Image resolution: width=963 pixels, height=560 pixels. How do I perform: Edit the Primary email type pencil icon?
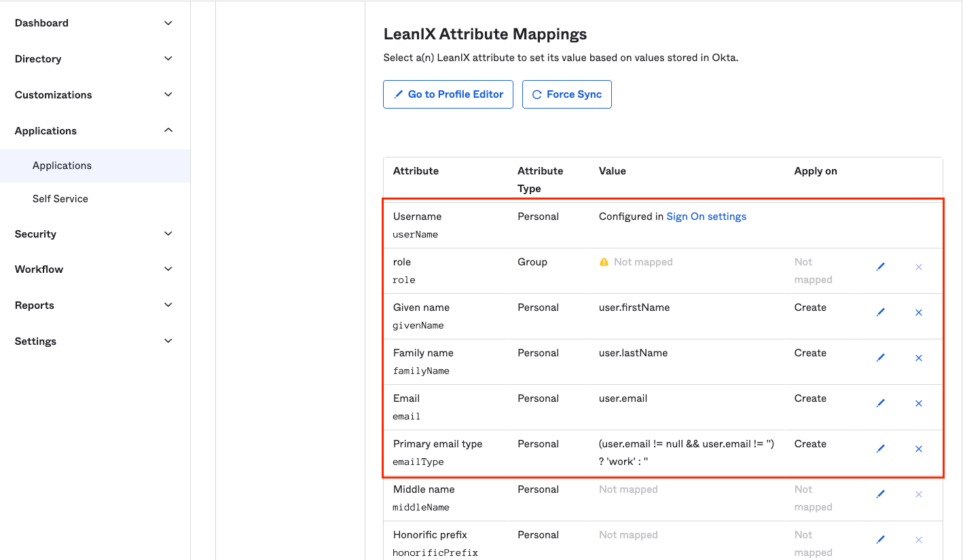881,449
